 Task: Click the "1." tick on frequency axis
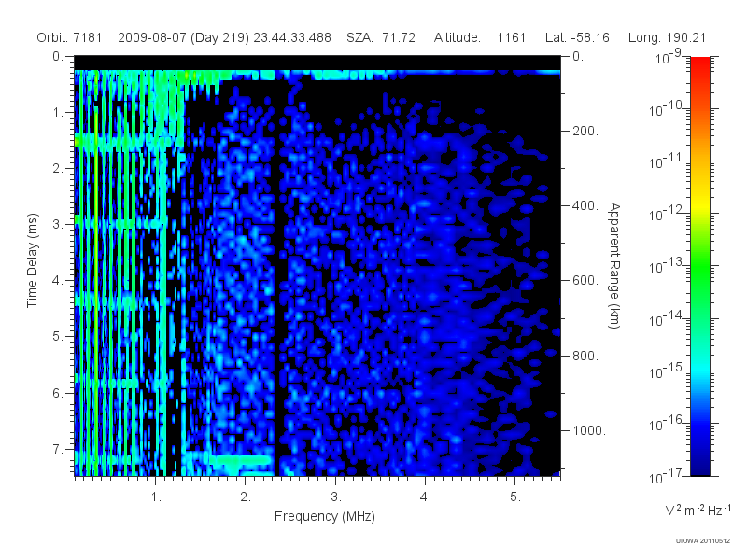[x=156, y=497]
